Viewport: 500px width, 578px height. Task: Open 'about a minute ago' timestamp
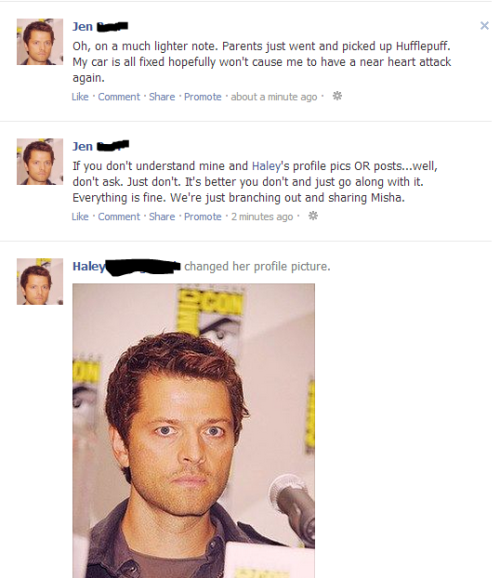pos(274,97)
